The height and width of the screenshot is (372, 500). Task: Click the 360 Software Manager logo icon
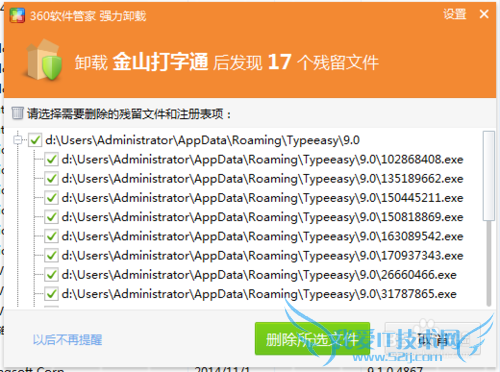pyautogui.click(x=17, y=15)
